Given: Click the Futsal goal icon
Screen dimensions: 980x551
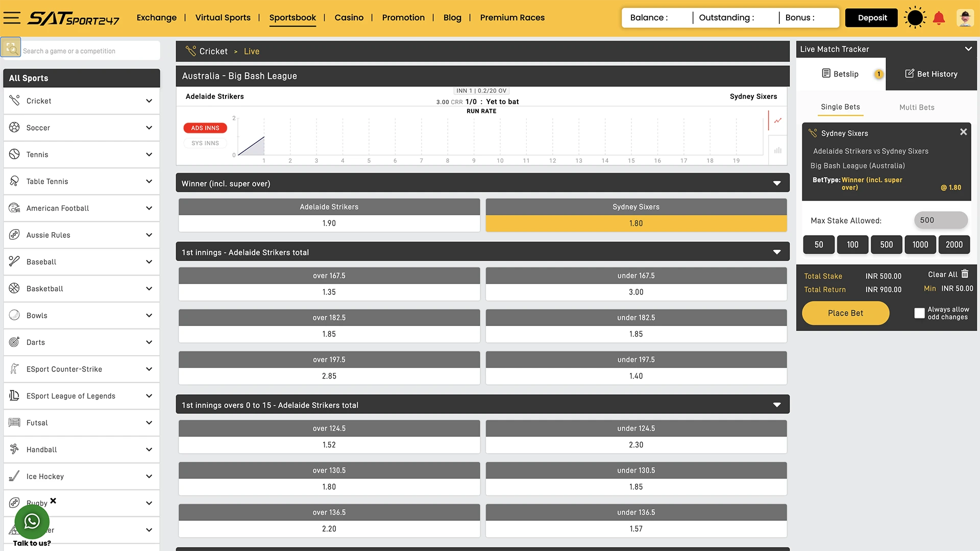Looking at the screenshot, I should (x=14, y=422).
